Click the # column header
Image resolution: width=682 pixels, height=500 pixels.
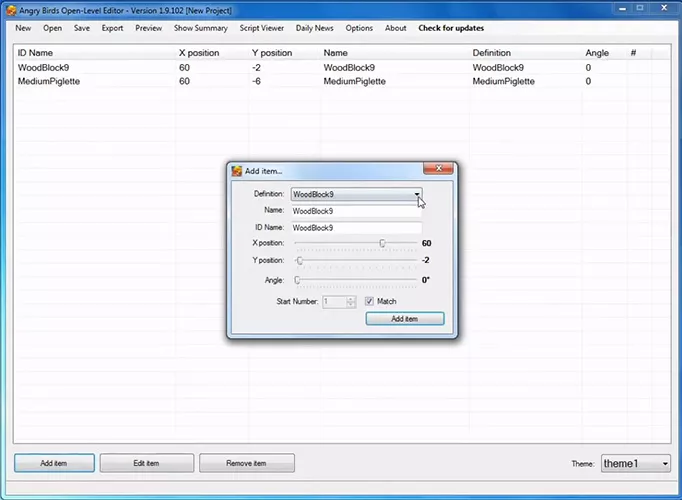click(633, 53)
